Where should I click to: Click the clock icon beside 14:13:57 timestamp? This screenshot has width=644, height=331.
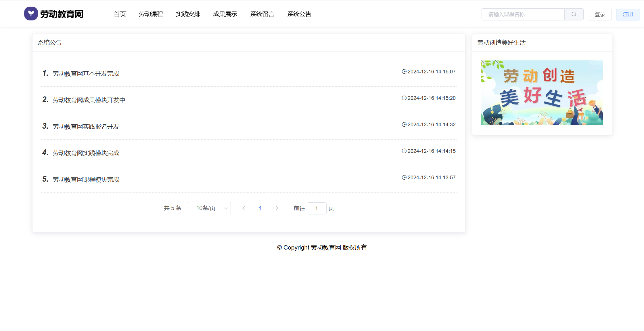404,178
